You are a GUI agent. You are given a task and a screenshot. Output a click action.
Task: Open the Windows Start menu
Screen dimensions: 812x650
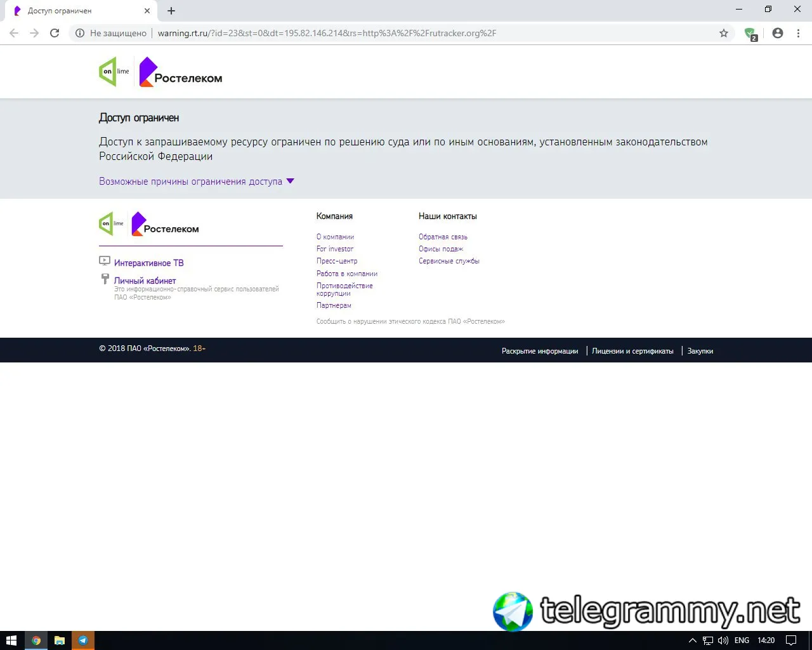[11, 640]
